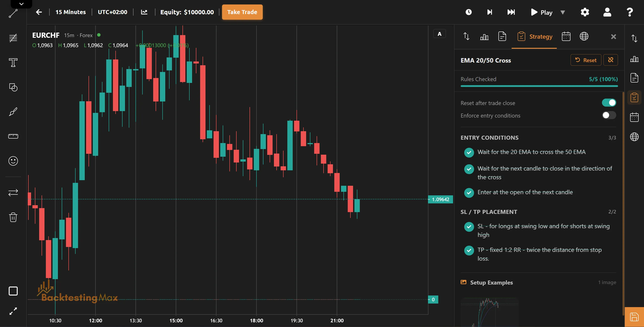Toggle fullscreen with the expand arrows icon
Image resolution: width=644 pixels, height=327 pixels.
coord(13,311)
